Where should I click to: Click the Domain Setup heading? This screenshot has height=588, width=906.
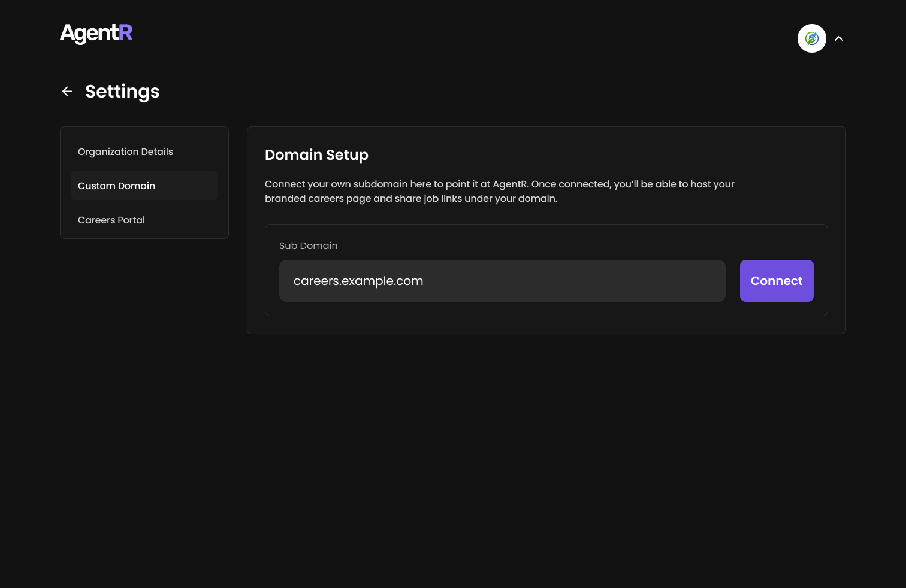pyautogui.click(x=316, y=154)
